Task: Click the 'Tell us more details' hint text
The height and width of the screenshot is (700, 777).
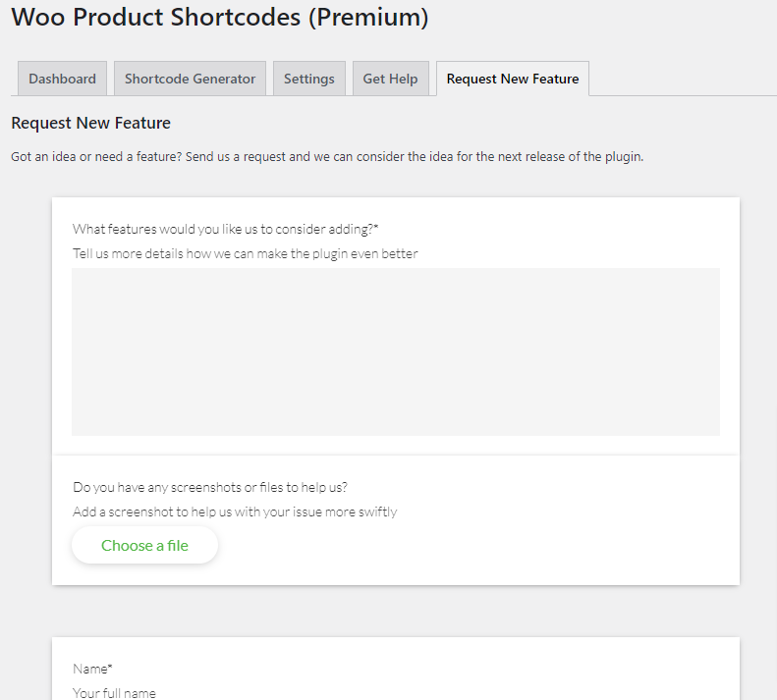Action: pyautogui.click(x=245, y=253)
